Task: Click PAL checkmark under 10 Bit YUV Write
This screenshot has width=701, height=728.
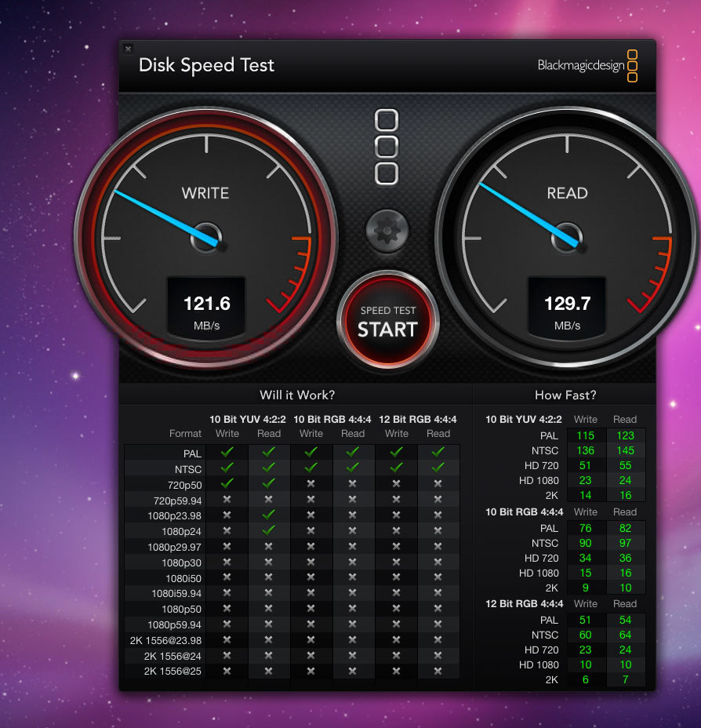Action: [x=227, y=452]
